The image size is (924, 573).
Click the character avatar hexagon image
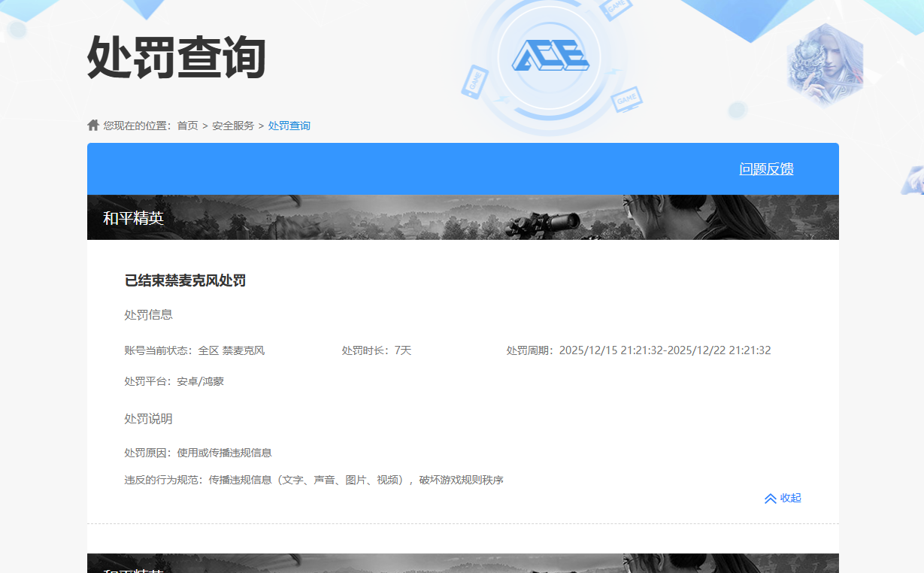tap(825, 64)
